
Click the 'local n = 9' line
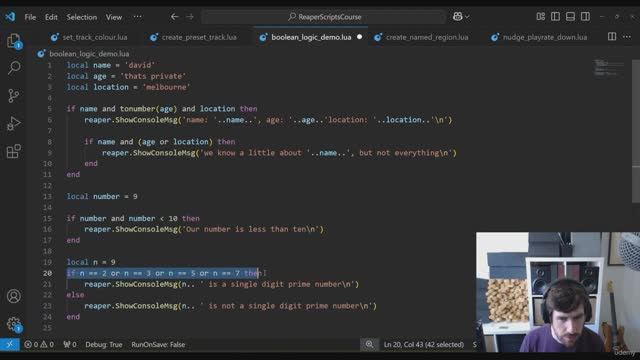point(91,262)
